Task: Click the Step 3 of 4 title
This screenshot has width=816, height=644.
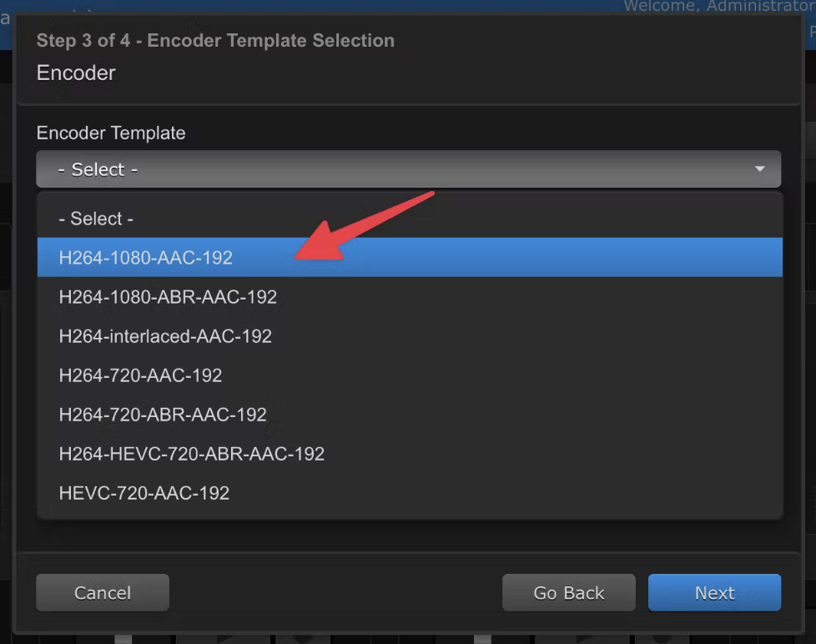Action: [215, 41]
